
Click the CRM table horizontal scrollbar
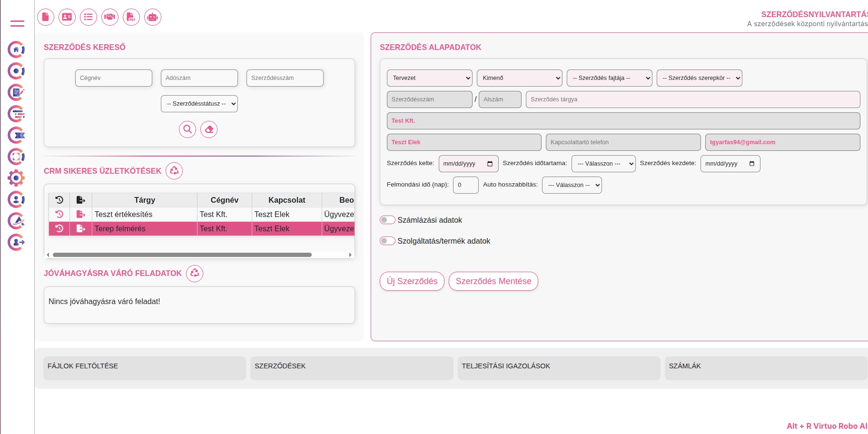(x=182, y=255)
